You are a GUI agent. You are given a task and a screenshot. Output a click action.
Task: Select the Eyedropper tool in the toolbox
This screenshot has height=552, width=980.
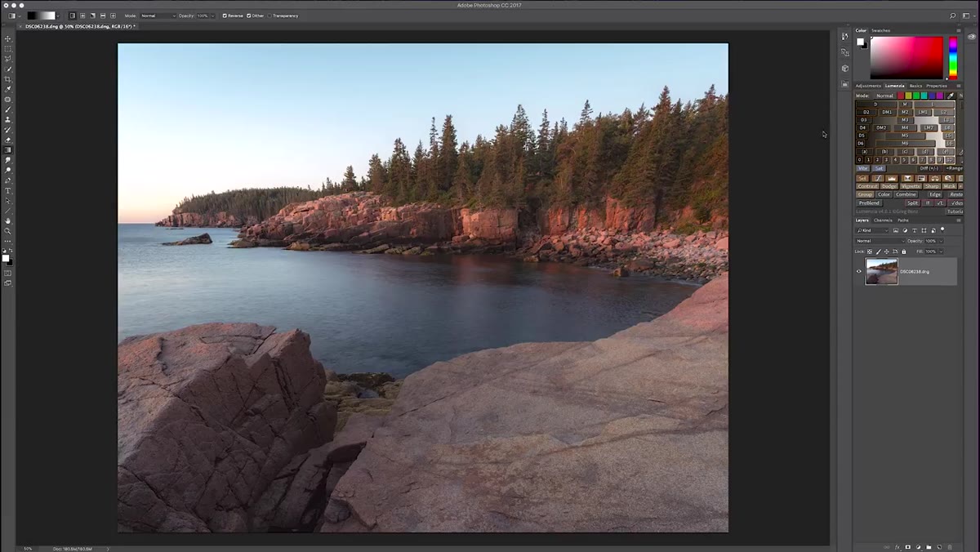[8, 89]
